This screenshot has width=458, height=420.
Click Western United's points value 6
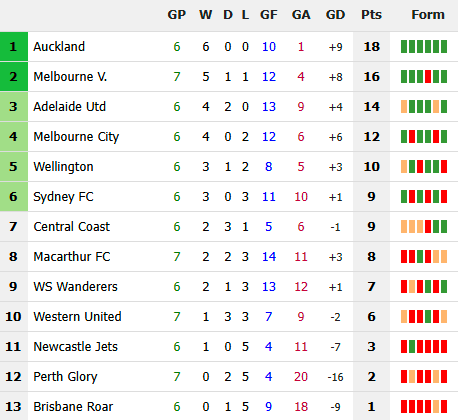coord(371,317)
